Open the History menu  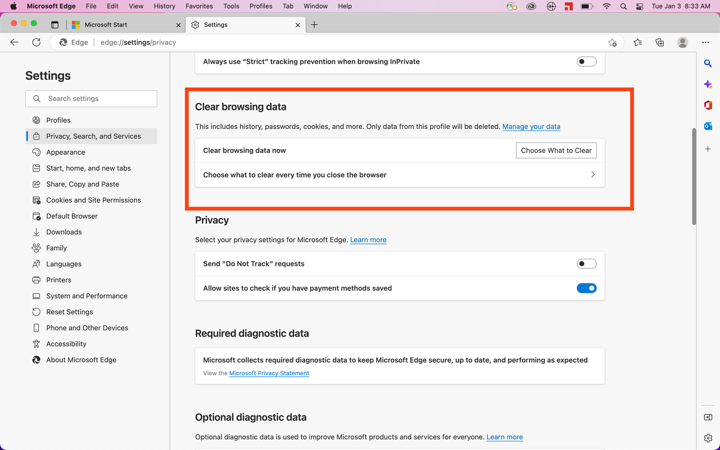[164, 6]
